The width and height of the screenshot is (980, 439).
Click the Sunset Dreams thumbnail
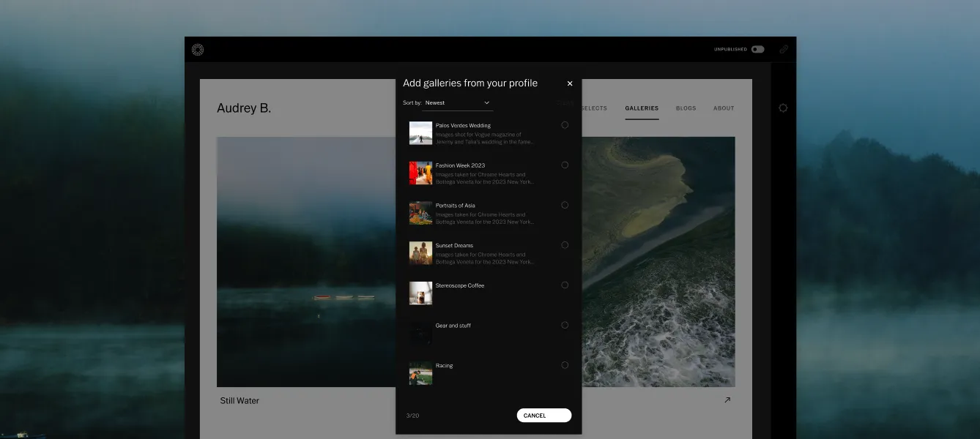[420, 253]
